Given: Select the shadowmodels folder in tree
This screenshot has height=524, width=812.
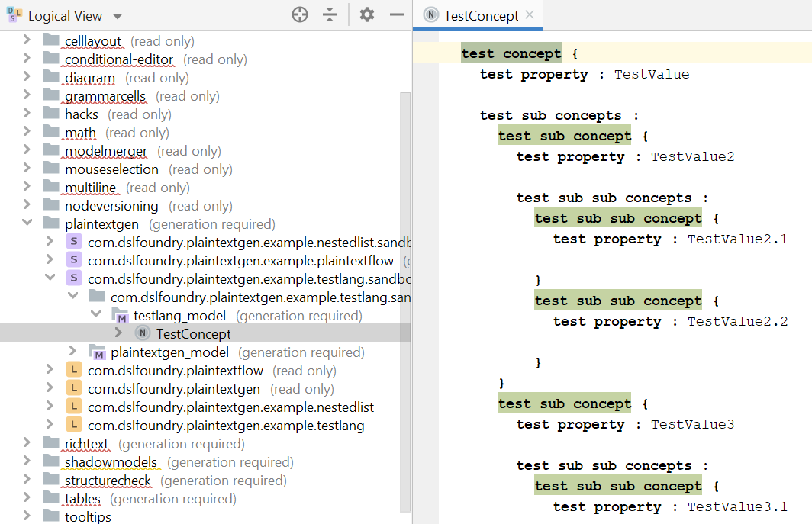Looking at the screenshot, I should 111,461.
